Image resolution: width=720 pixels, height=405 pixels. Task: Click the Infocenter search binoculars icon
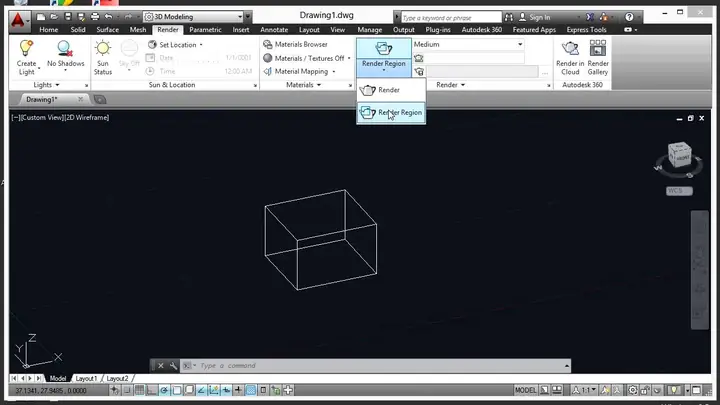tap(509, 17)
